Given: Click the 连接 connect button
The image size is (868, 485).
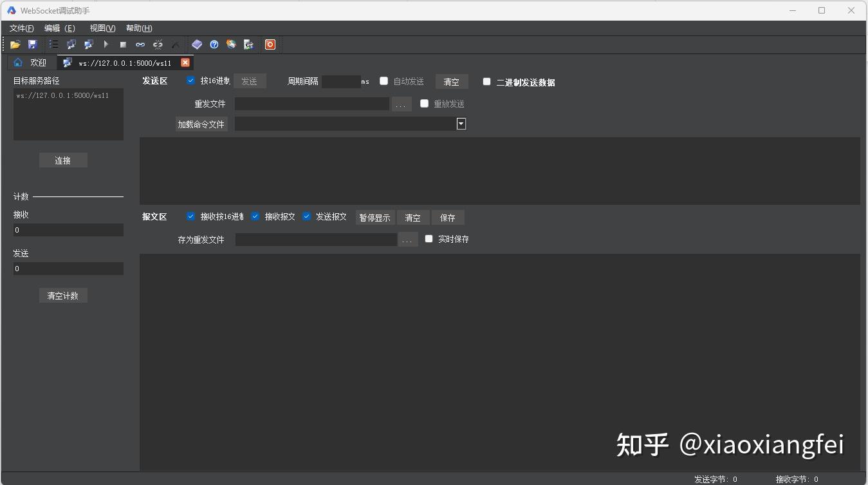Looking at the screenshot, I should (62, 160).
